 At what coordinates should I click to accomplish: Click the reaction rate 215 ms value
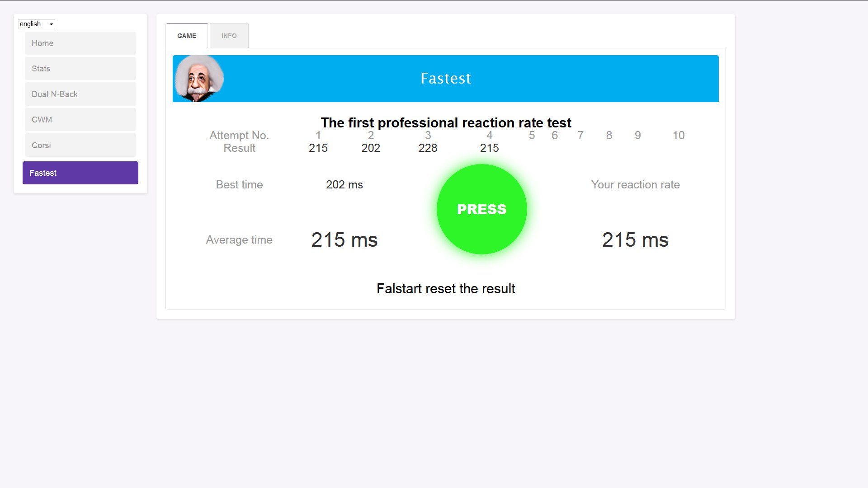(635, 240)
